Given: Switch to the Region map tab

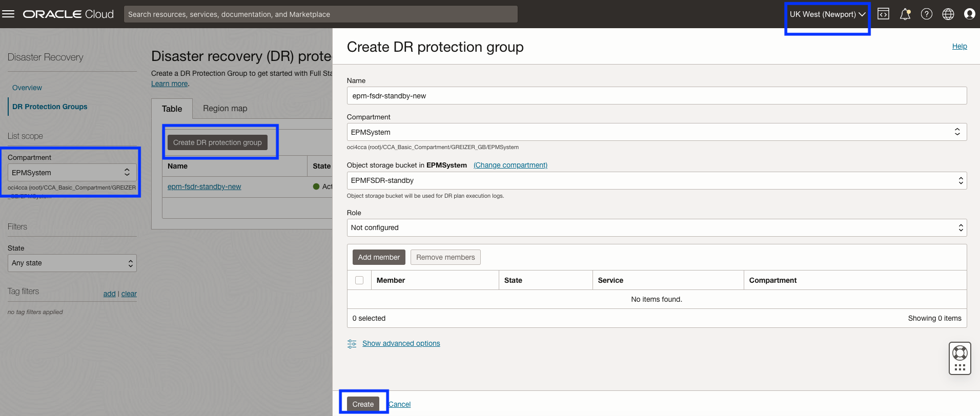Looking at the screenshot, I should [x=225, y=109].
